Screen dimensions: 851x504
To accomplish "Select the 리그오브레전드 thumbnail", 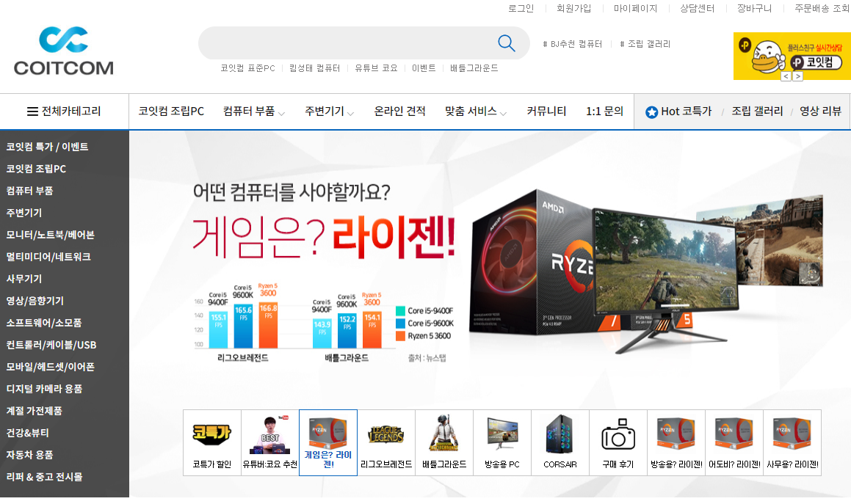I will point(386,442).
